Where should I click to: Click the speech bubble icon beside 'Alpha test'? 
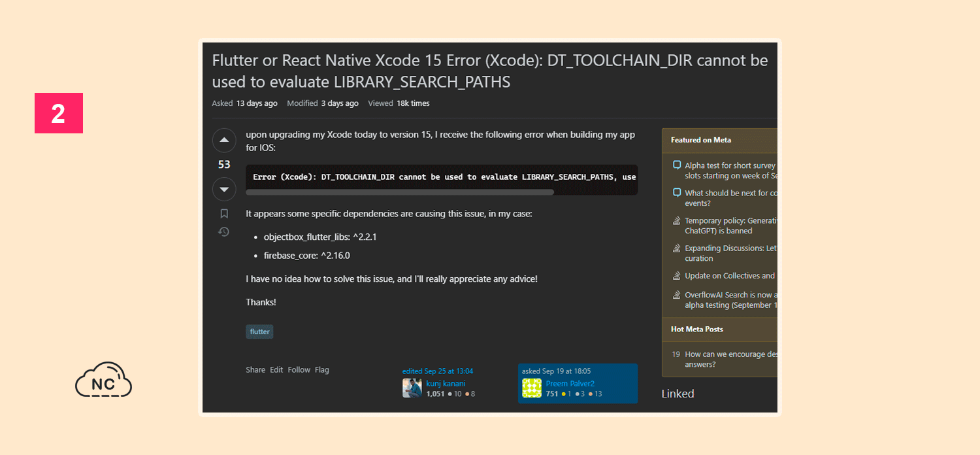677,165
